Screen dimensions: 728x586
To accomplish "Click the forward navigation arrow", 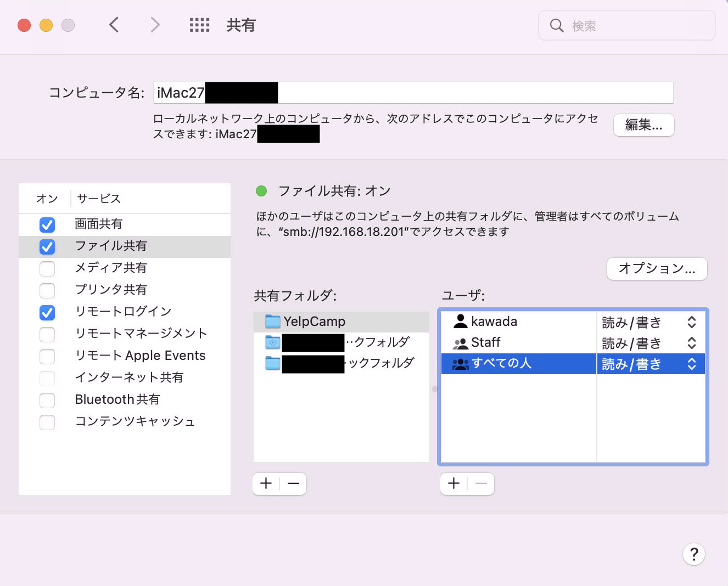I will pyautogui.click(x=155, y=25).
